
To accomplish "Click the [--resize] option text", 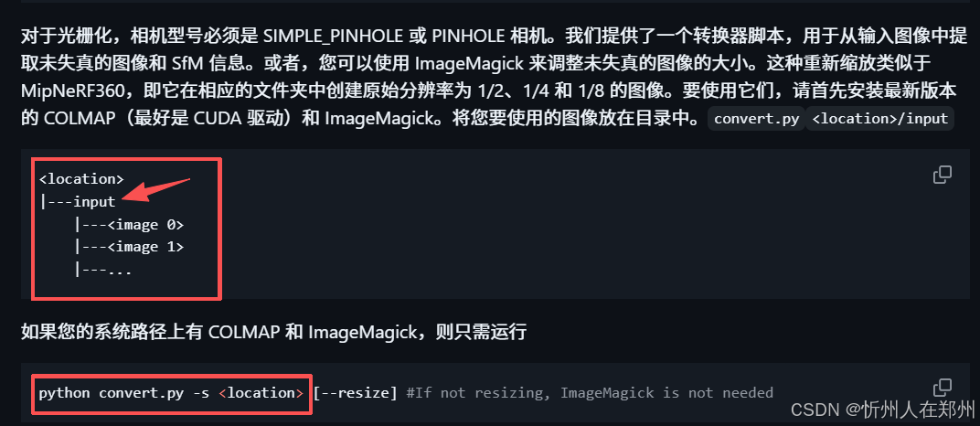I will click(x=355, y=393).
